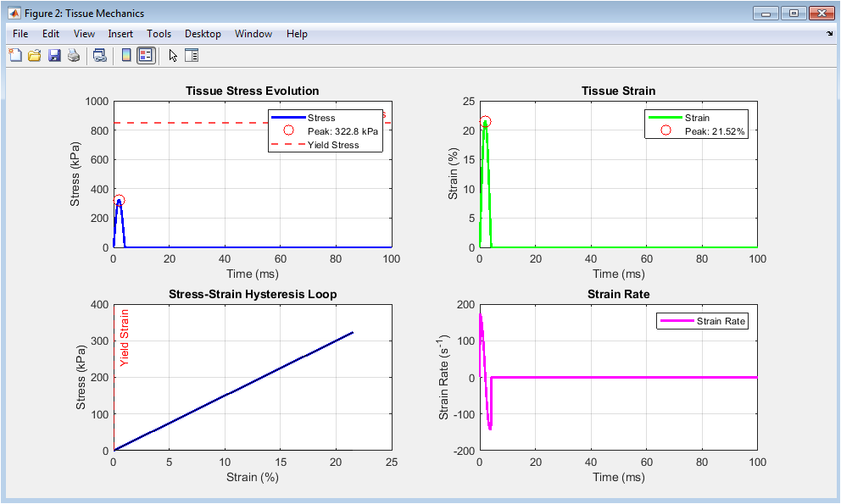
Task: Toggle the Insert Legend button off
Action: (146, 56)
